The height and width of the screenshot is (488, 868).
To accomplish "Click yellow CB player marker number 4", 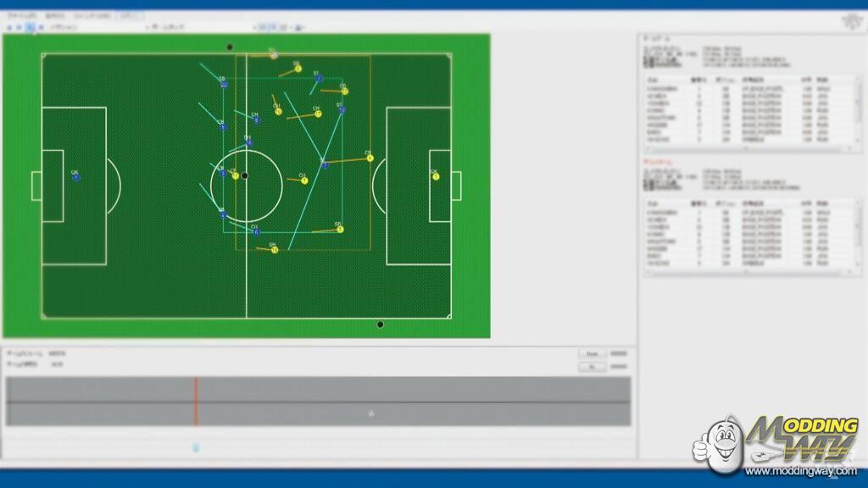I will coord(370,158).
